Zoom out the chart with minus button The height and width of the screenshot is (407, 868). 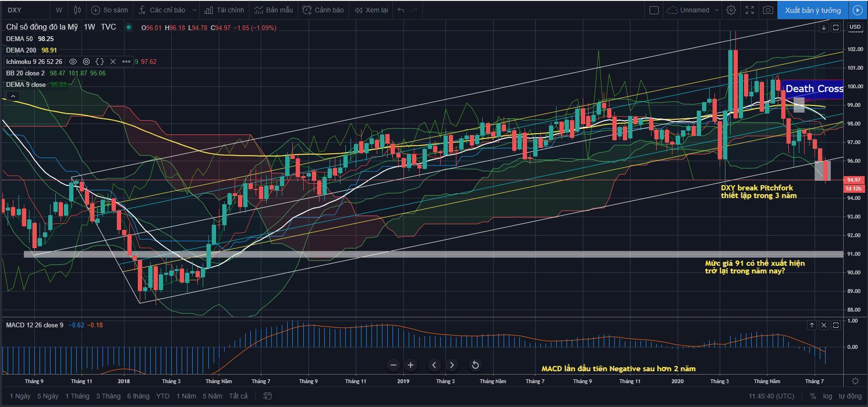tap(393, 365)
